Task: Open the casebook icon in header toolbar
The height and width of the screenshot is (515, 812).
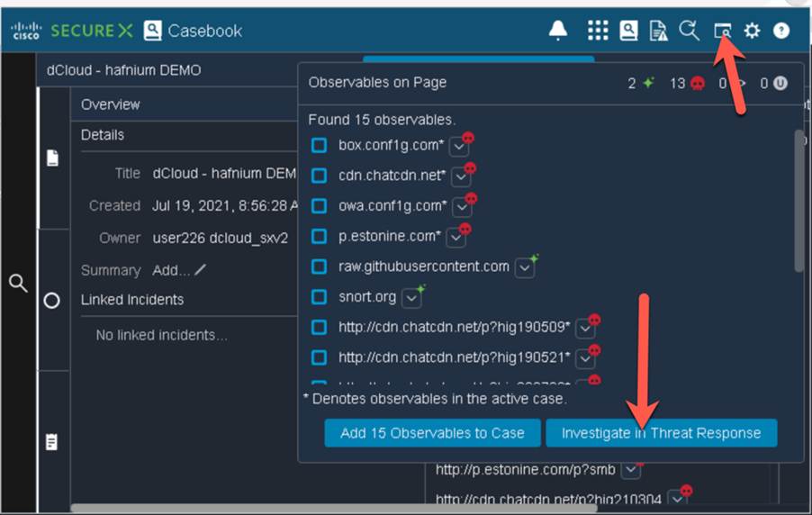Action: pyautogui.click(x=628, y=31)
